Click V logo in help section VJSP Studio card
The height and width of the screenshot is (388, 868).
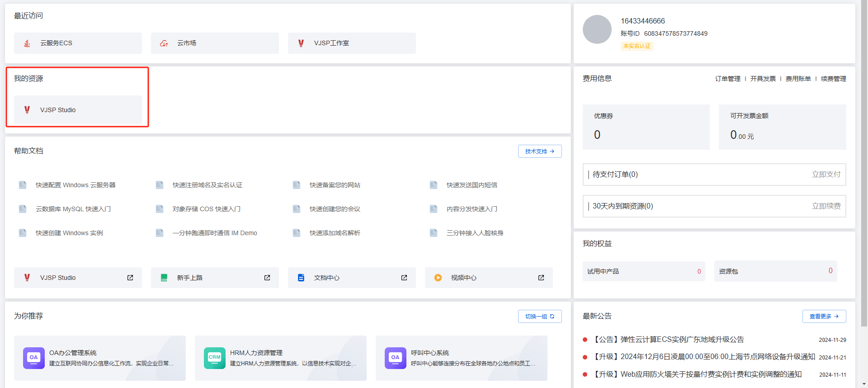(x=27, y=278)
